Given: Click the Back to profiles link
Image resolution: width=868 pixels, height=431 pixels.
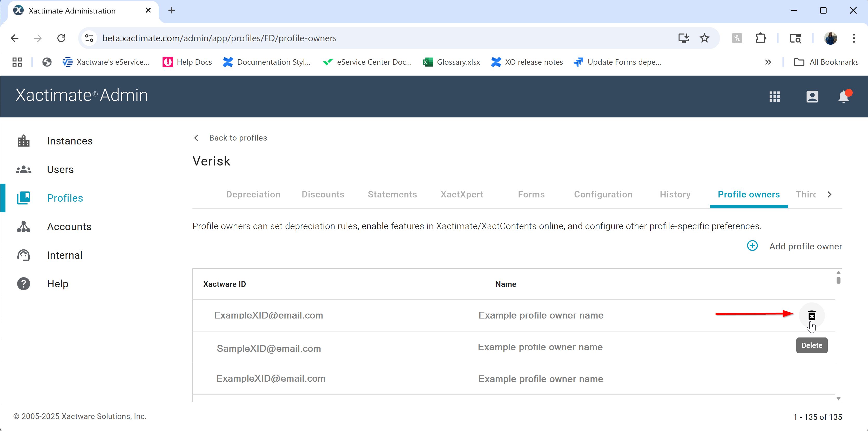Looking at the screenshot, I should pos(238,138).
